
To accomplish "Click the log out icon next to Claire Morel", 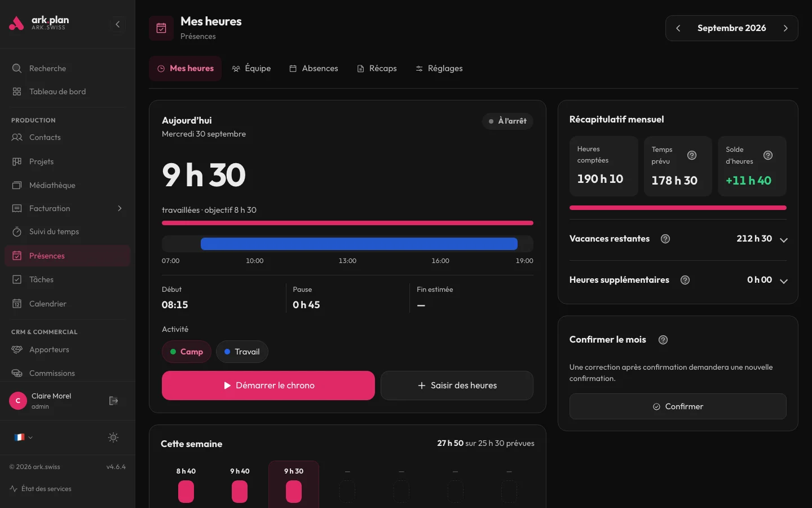I will click(x=113, y=401).
